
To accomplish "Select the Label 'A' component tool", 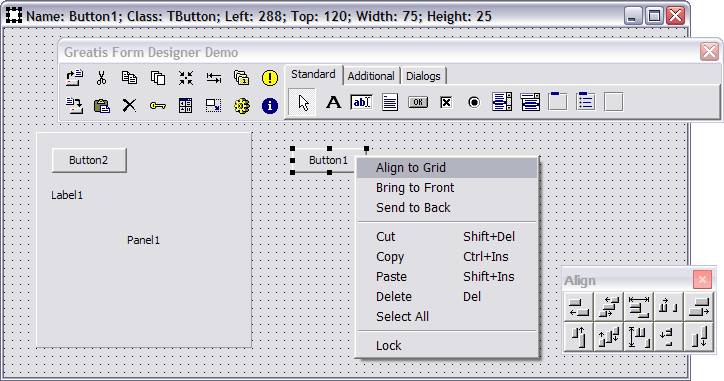I will (x=333, y=102).
